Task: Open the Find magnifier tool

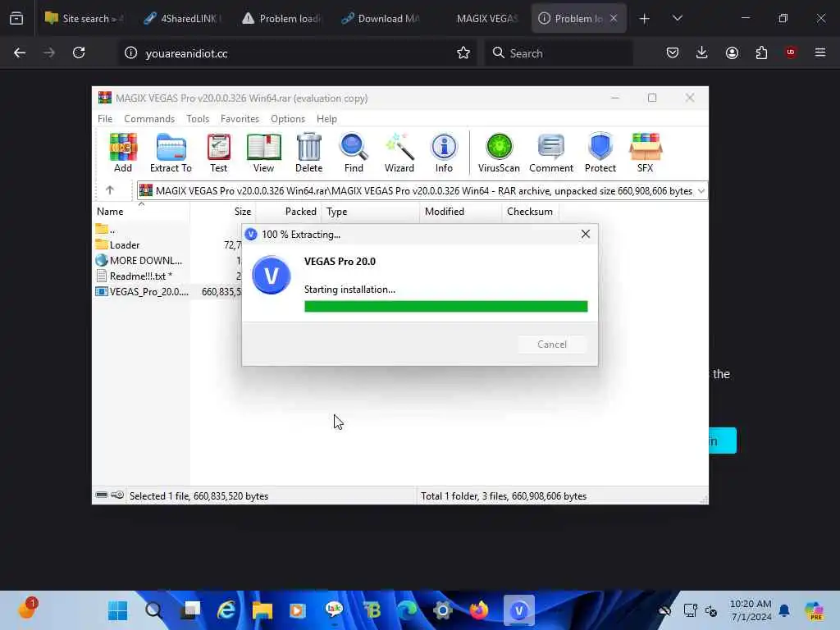Action: click(354, 153)
